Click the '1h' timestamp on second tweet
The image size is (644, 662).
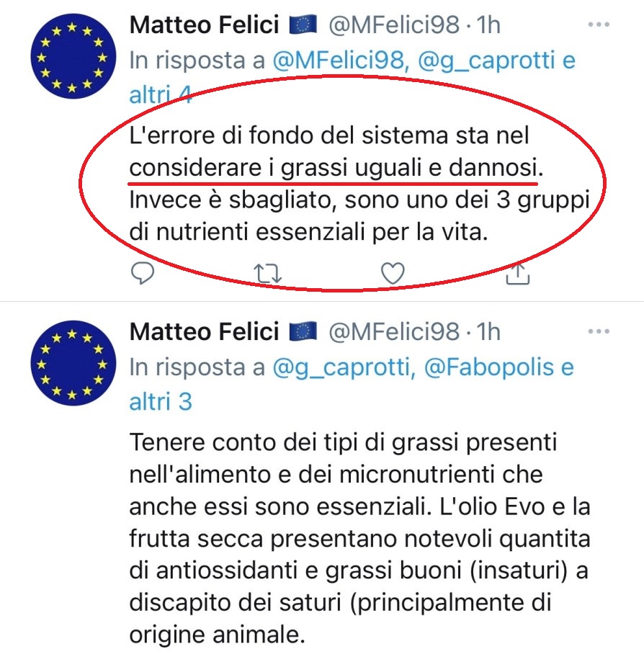coord(488,332)
